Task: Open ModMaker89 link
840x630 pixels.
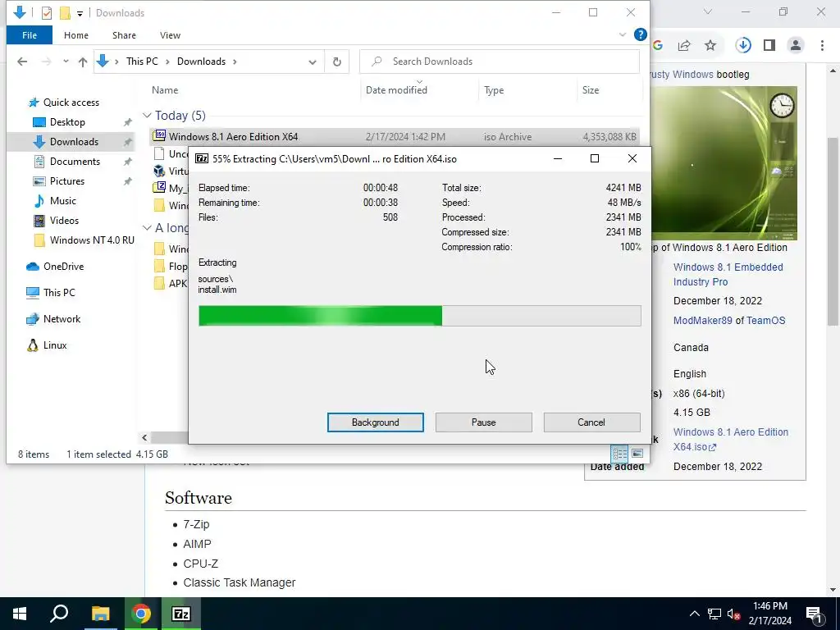Action: (x=703, y=321)
